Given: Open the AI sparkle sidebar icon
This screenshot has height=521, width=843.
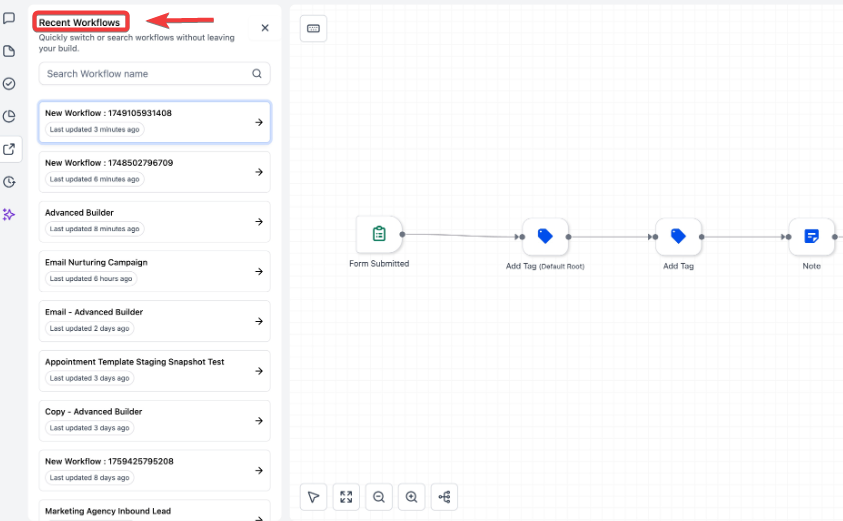Looking at the screenshot, I should coord(9,214).
